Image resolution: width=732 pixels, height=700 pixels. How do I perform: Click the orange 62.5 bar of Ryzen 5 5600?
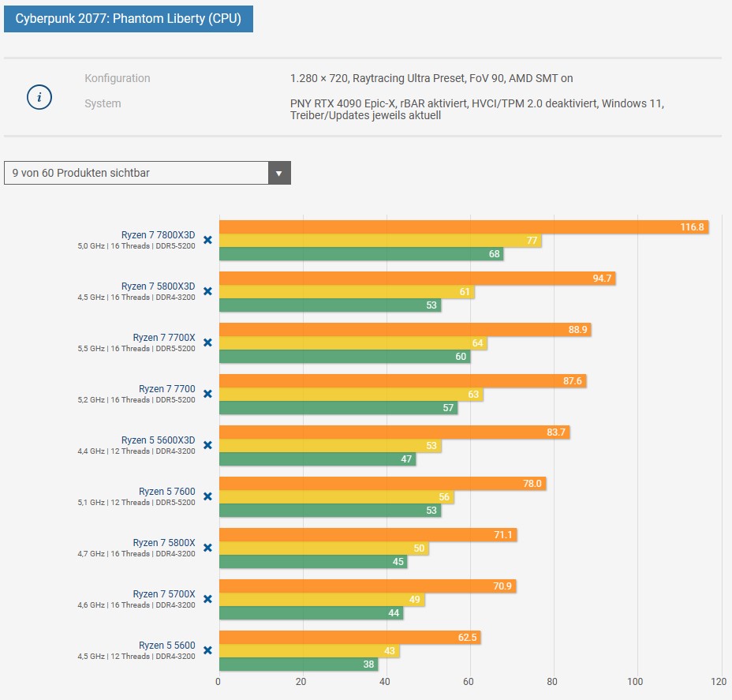[x=350, y=638]
